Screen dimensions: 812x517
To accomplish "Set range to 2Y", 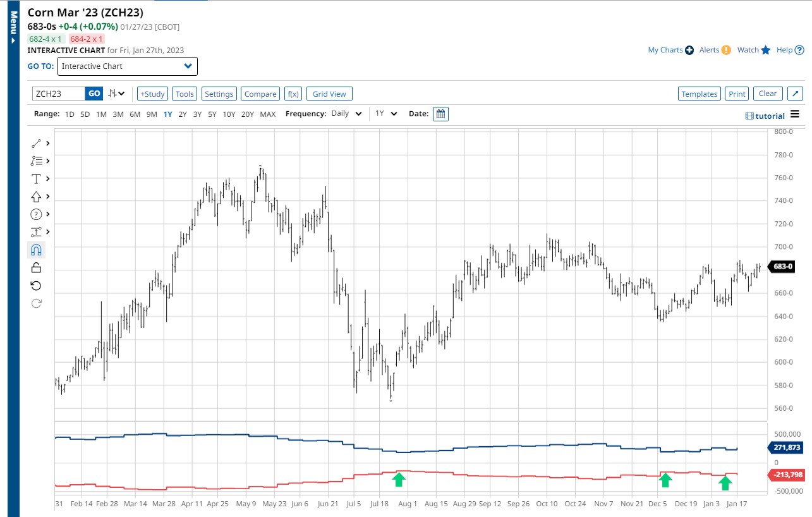I will [x=183, y=114].
